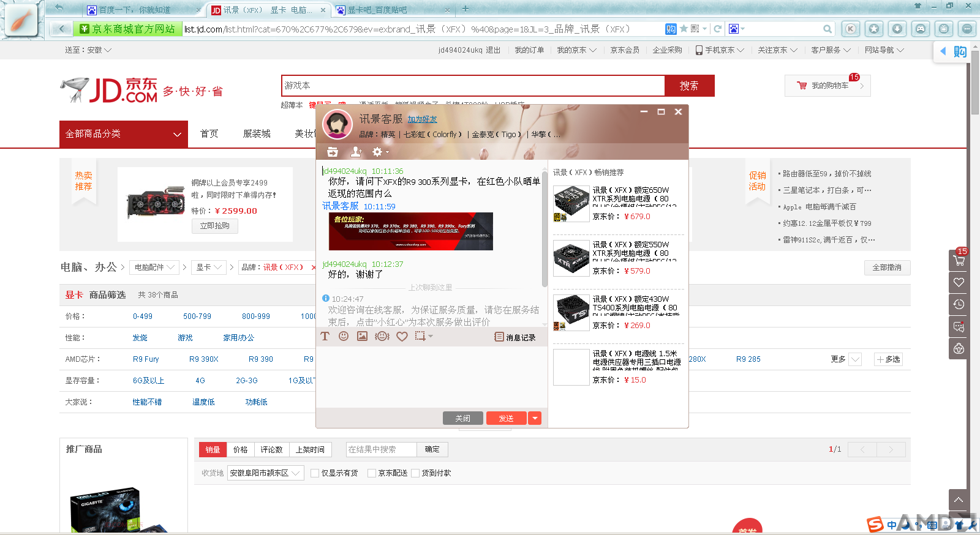The height and width of the screenshot is (535, 980).
Task: Tick the 仅显示有货 checkbox
Action: [315, 473]
